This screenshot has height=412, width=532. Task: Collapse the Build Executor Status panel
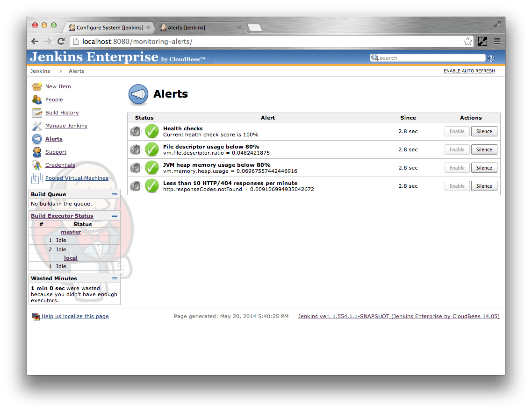(x=115, y=216)
